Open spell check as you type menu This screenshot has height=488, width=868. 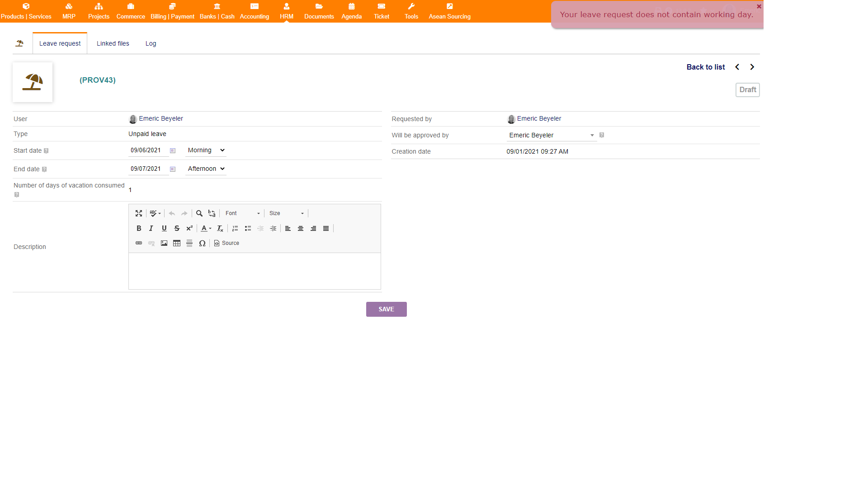(155, 213)
